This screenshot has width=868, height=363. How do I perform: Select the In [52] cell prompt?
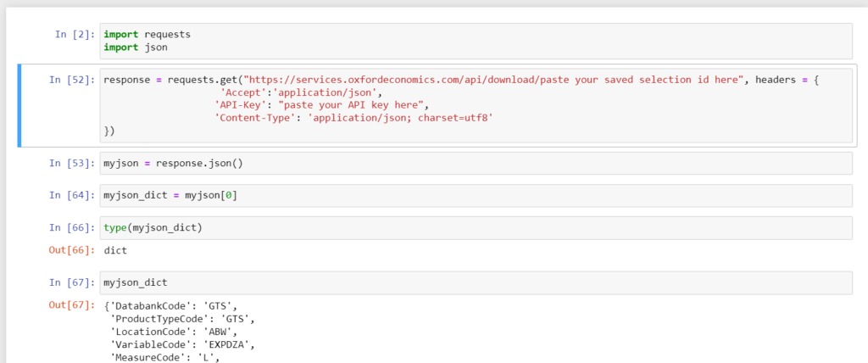click(71, 80)
